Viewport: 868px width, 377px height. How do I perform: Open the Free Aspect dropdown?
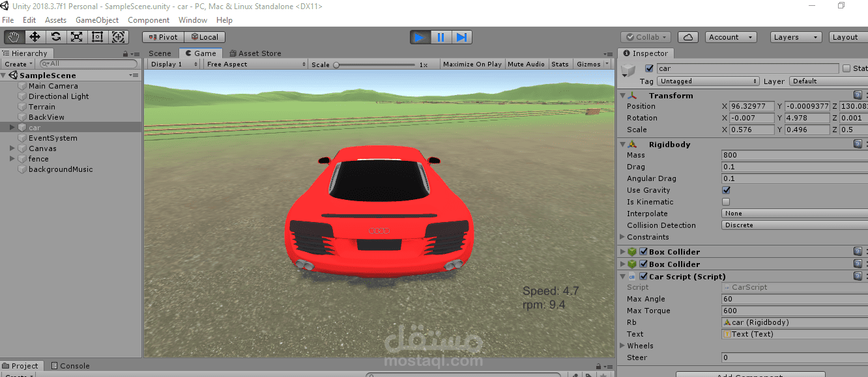(x=255, y=64)
